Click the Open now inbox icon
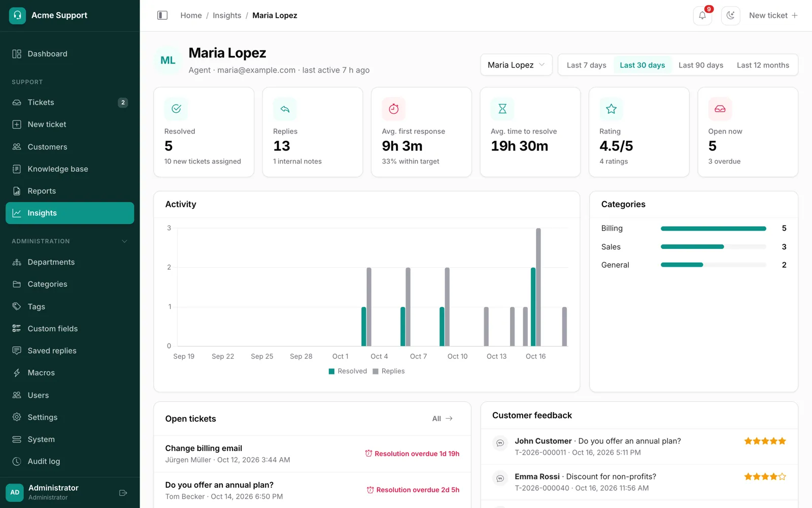 pyautogui.click(x=720, y=109)
